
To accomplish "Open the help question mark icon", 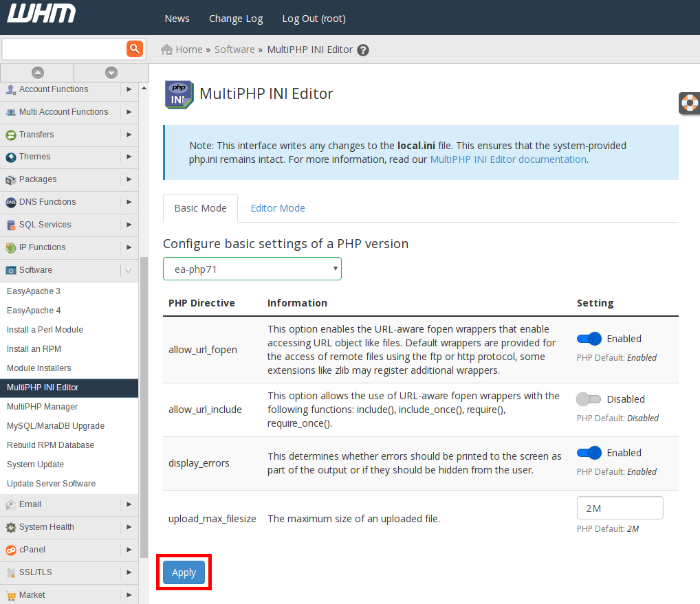I will tap(363, 50).
